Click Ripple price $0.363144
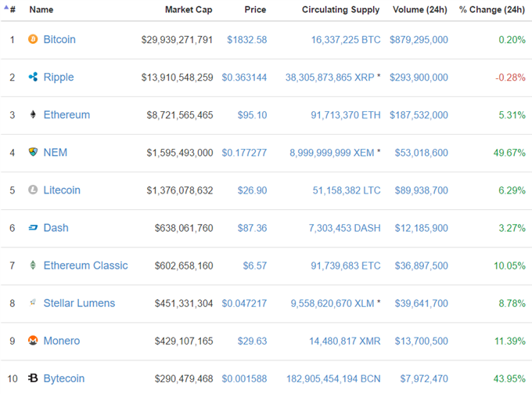Image resolution: width=532 pixels, height=394 pixels. click(244, 78)
